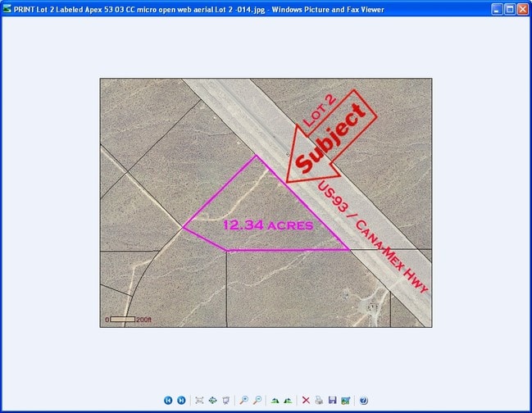Screen dimensions: 532x413
Task: Click the 12.34 acres label on image
Action: tap(267, 224)
